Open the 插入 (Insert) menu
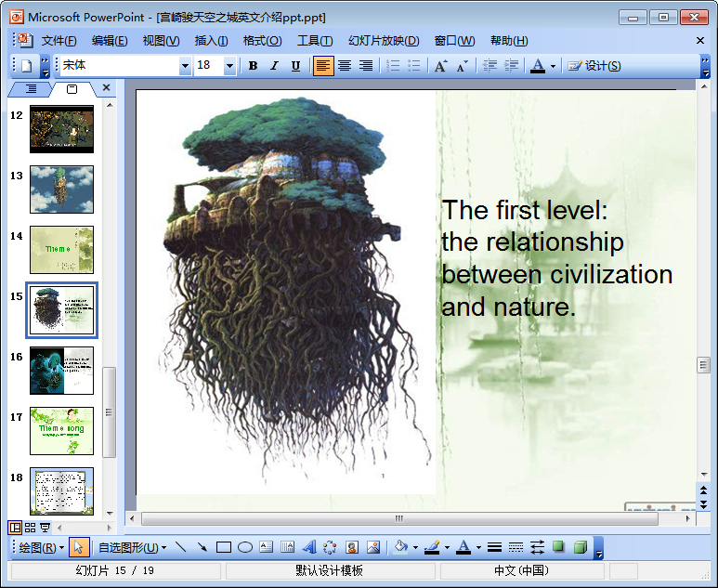The width and height of the screenshot is (718, 588). point(211,41)
